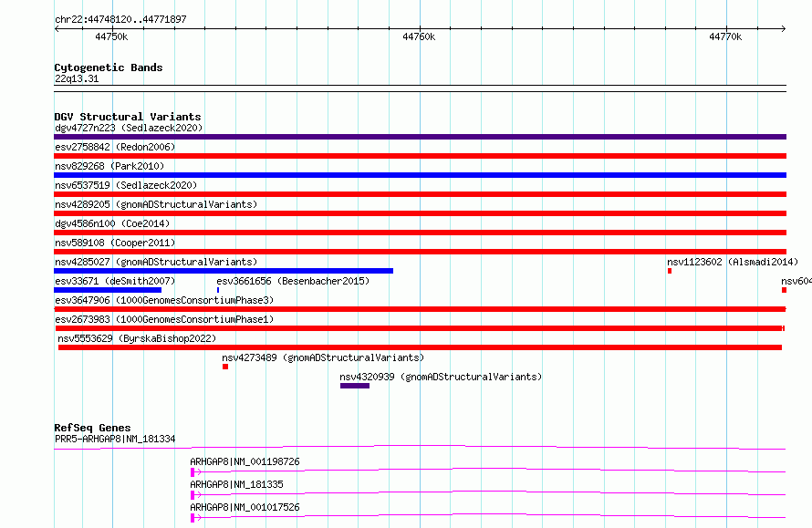The height and width of the screenshot is (528, 812).
Task: Click nsv4285027 (gnomADStructuralVariants) label
Action: click(x=156, y=262)
